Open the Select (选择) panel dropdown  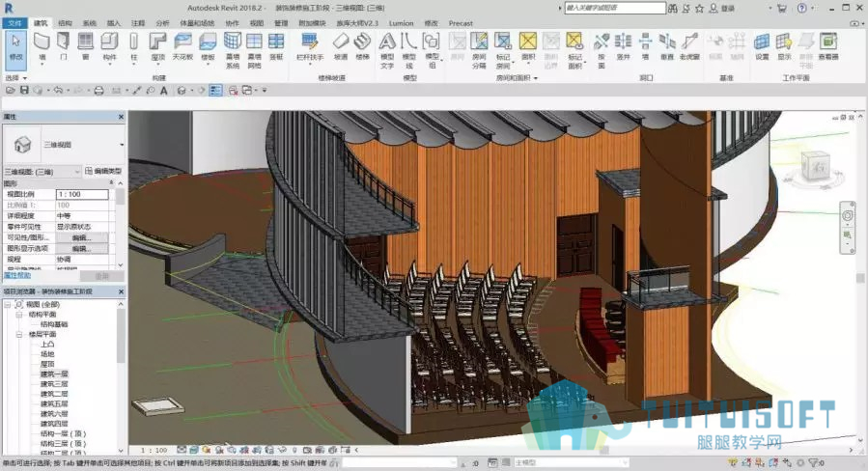pyautogui.click(x=15, y=78)
